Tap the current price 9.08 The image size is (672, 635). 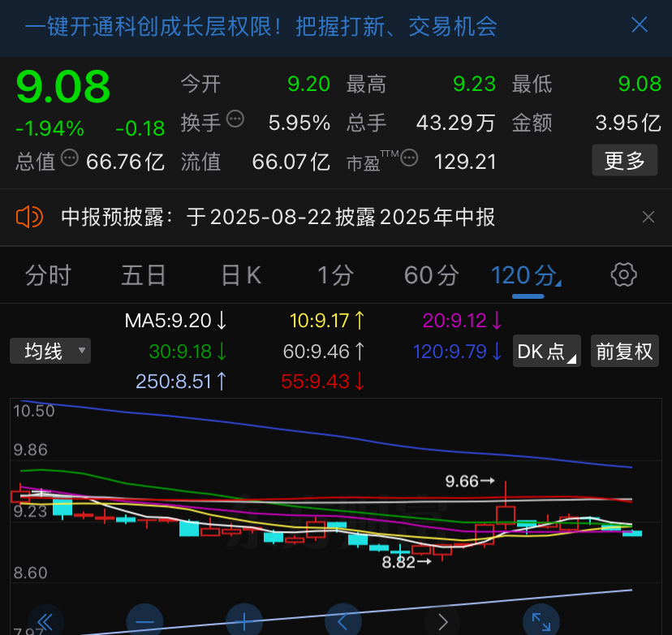[63, 87]
